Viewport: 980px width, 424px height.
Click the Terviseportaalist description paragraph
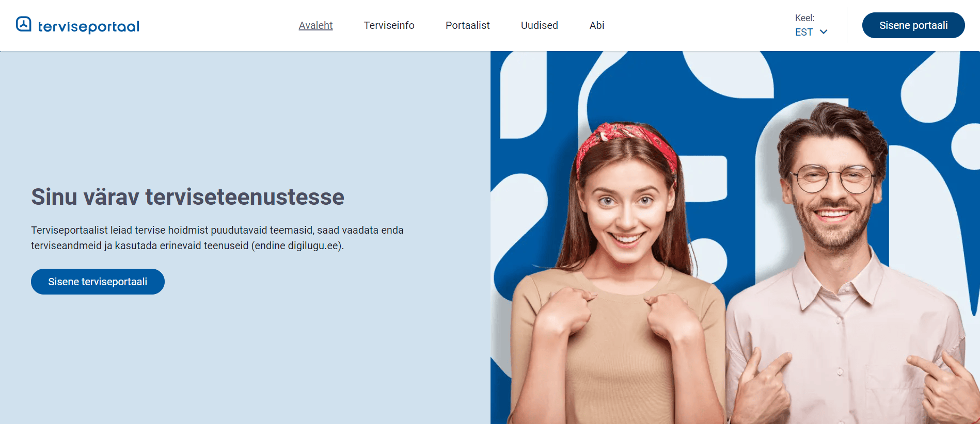click(x=217, y=238)
